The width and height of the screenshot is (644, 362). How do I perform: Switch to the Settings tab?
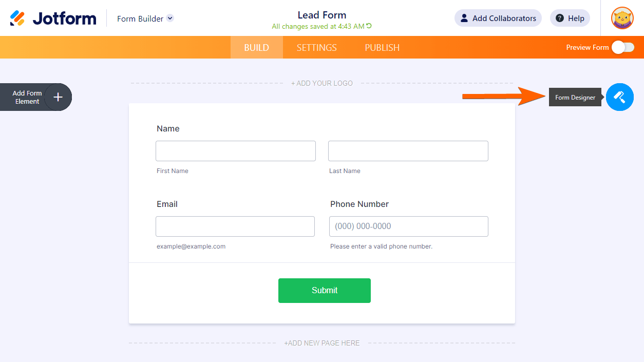[x=317, y=48]
